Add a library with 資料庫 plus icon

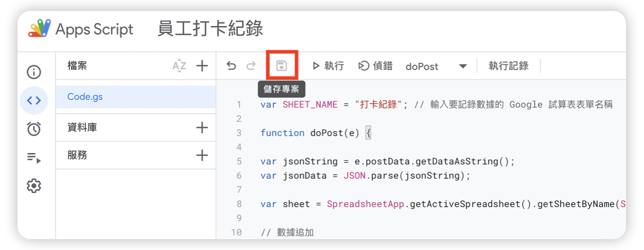pos(202,127)
